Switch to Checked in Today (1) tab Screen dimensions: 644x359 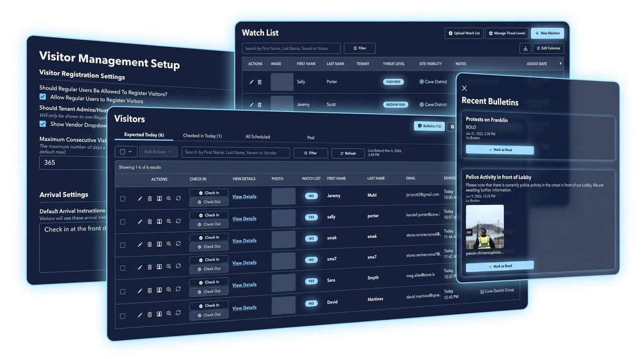click(202, 136)
